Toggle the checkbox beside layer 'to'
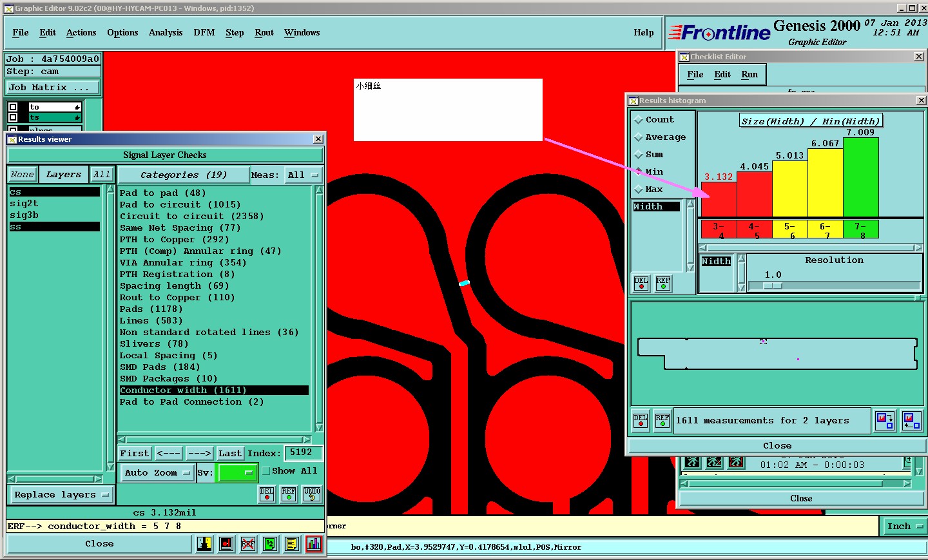Image resolution: width=928 pixels, height=560 pixels. (x=13, y=107)
